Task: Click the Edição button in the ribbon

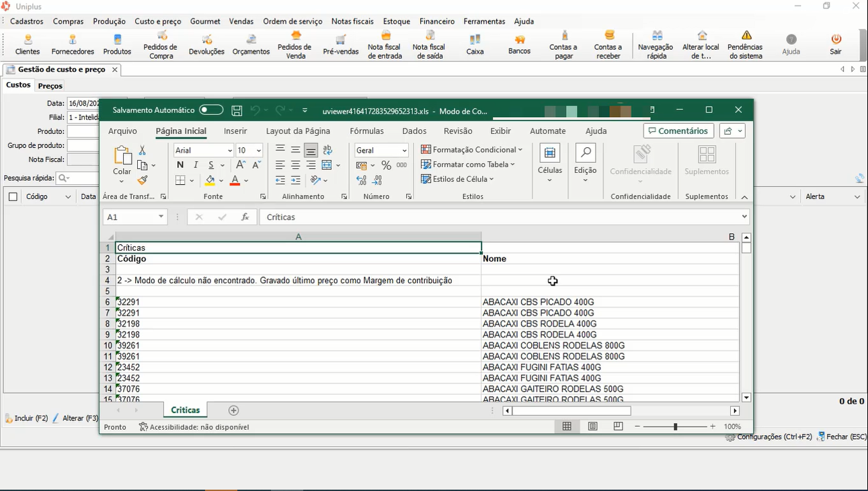Action: (x=586, y=162)
